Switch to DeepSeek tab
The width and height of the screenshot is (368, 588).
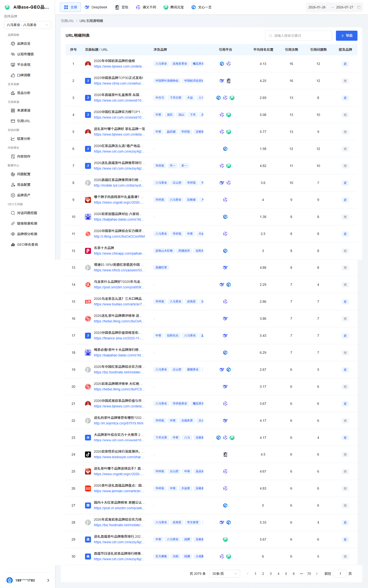(96, 7)
